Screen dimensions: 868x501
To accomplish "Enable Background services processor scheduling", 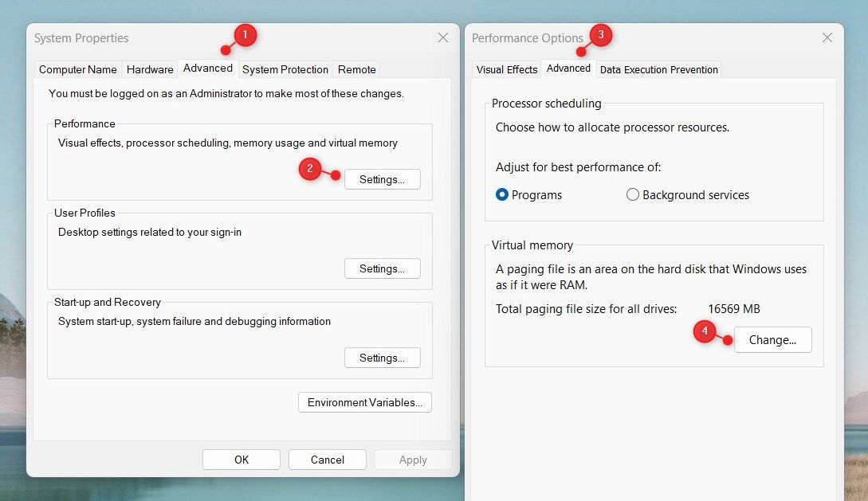I will [632, 194].
